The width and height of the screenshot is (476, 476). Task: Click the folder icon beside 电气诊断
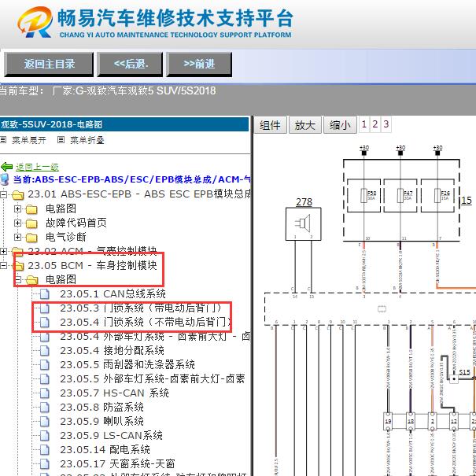31,238
